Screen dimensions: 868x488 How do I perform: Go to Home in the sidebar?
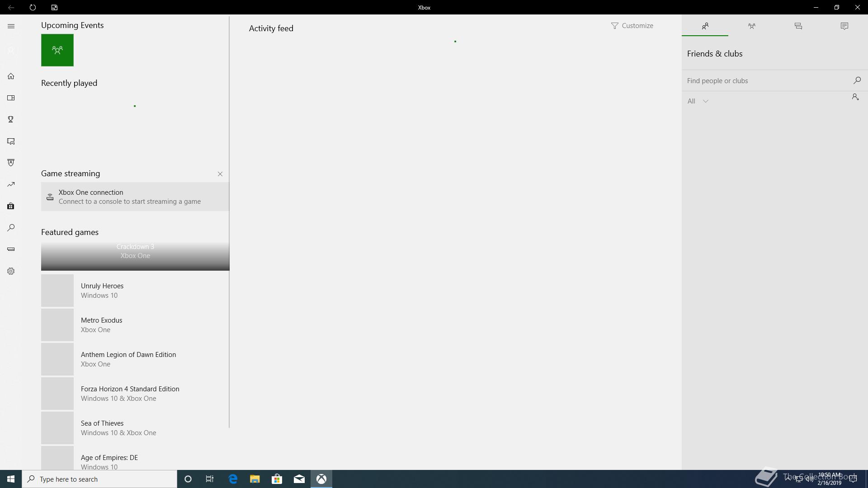11,76
